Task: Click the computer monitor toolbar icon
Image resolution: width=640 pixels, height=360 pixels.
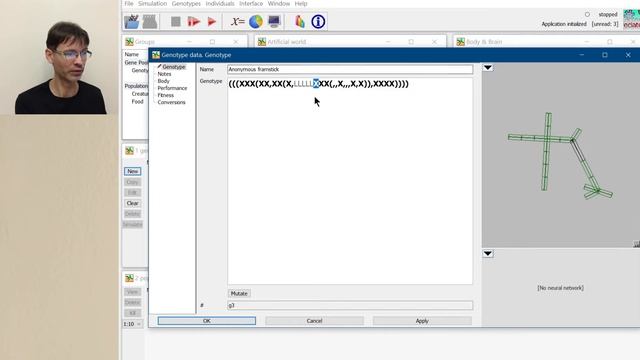Action: [x=274, y=21]
